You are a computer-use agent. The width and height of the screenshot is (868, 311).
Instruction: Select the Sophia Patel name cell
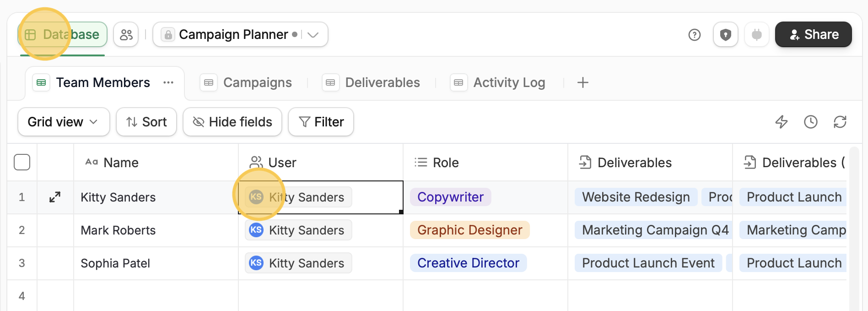pyautogui.click(x=156, y=263)
